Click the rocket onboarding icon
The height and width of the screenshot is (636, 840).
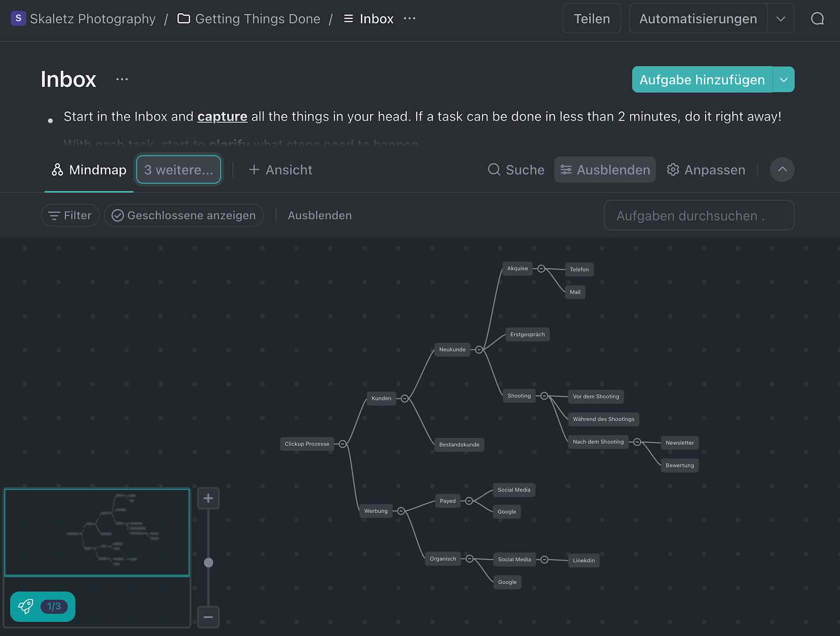(x=26, y=606)
